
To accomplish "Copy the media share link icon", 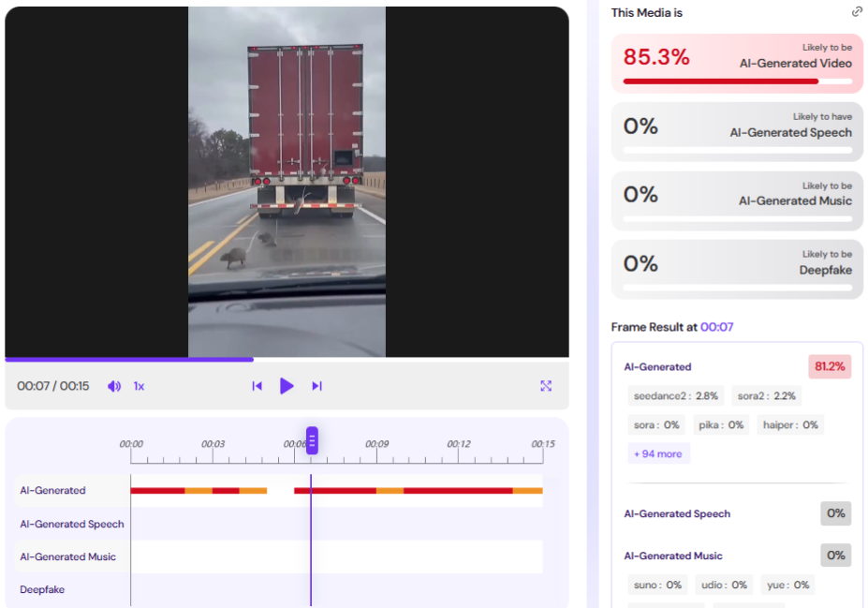I will pyautogui.click(x=857, y=12).
